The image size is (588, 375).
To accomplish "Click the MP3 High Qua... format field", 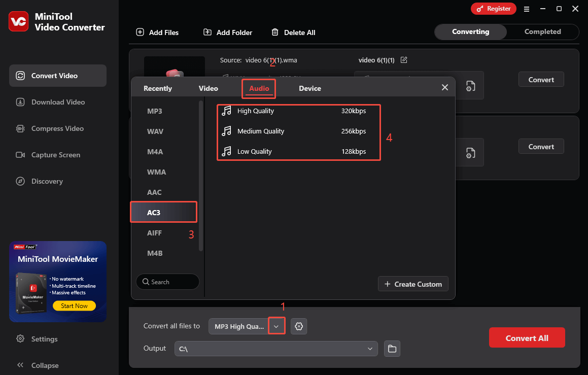I will point(238,326).
